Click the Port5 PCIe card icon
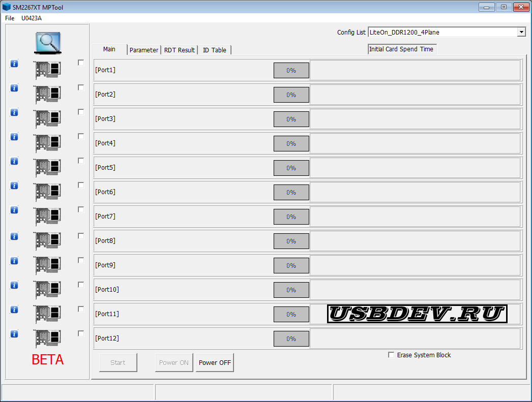Viewport: 532px width, 402px height. tap(47, 167)
